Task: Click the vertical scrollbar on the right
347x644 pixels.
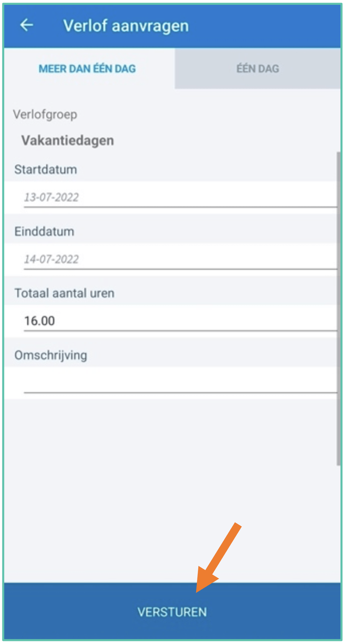Action: coord(338,307)
